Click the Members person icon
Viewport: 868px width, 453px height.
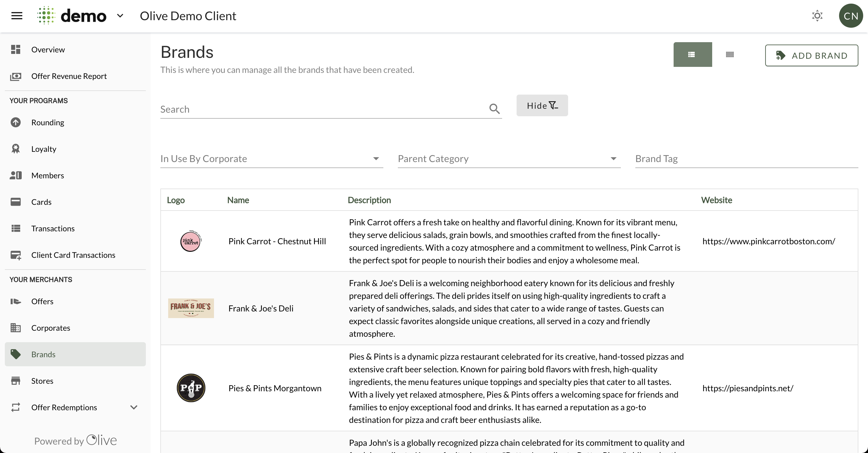[15, 176]
